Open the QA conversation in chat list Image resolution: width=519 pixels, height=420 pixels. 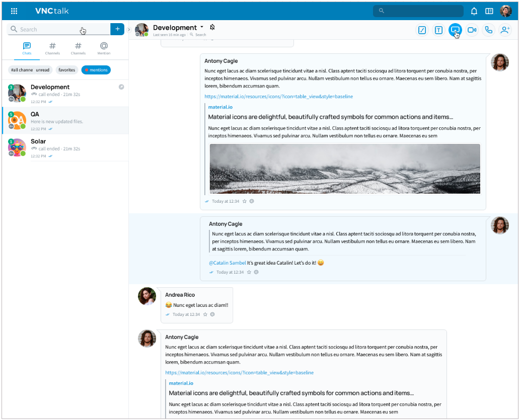point(65,121)
